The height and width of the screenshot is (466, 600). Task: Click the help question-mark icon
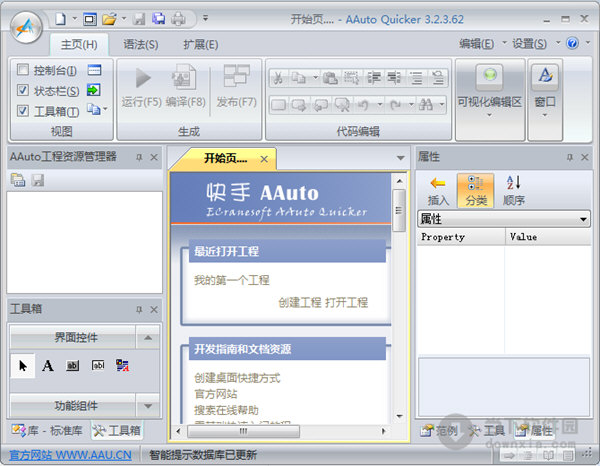pos(572,43)
